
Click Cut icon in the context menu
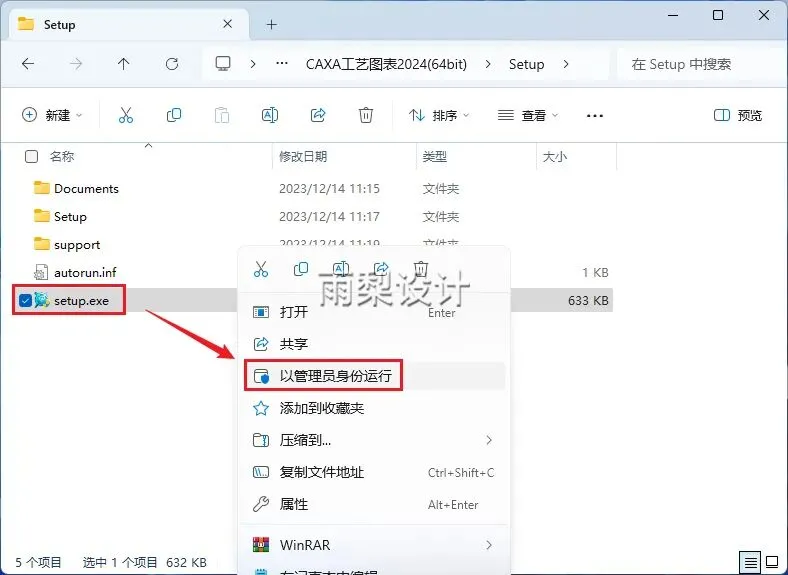[261, 269]
